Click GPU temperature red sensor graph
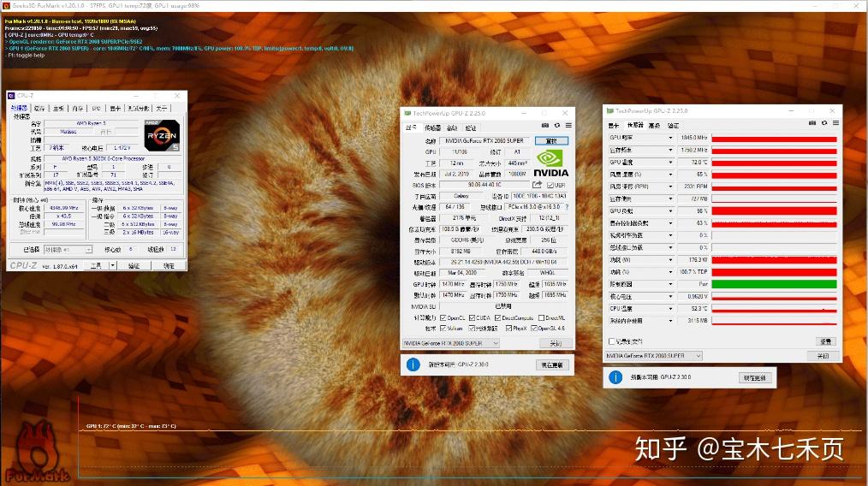Viewport: 868px width, 486px height. click(774, 163)
